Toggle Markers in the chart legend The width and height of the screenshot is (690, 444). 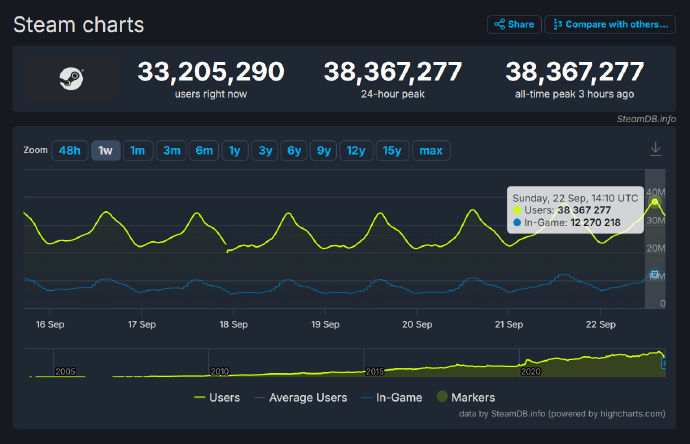click(x=466, y=397)
